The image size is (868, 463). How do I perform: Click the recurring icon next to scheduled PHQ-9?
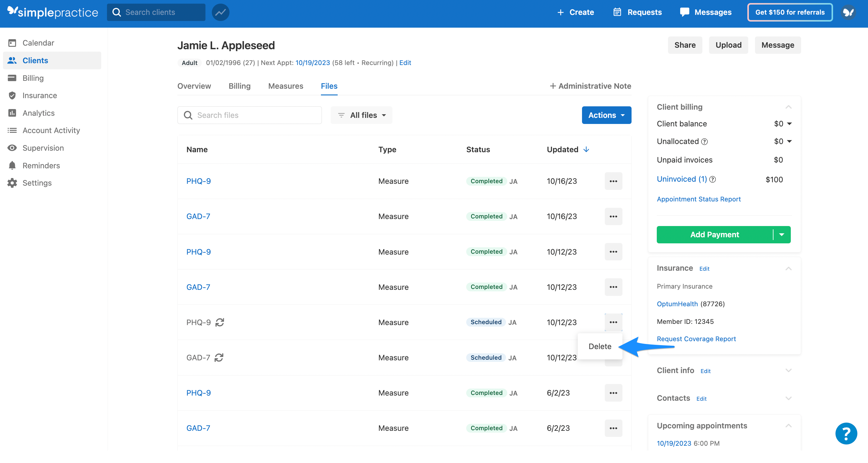(x=220, y=322)
